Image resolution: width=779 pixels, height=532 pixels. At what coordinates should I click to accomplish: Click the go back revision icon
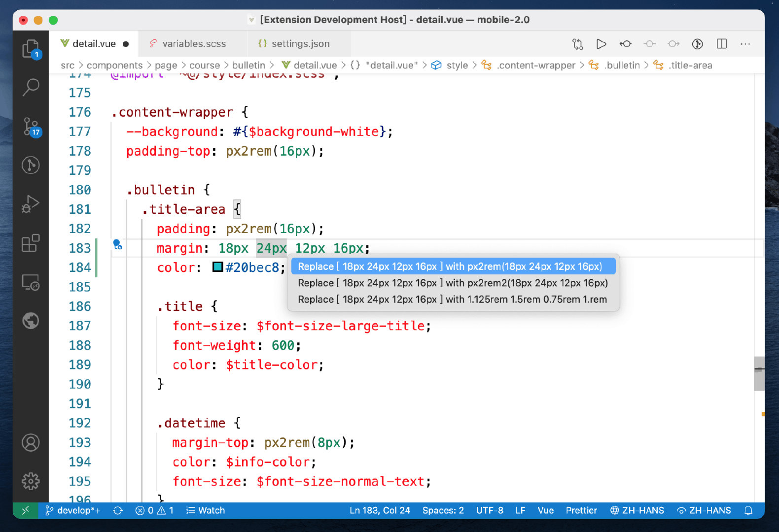625,44
